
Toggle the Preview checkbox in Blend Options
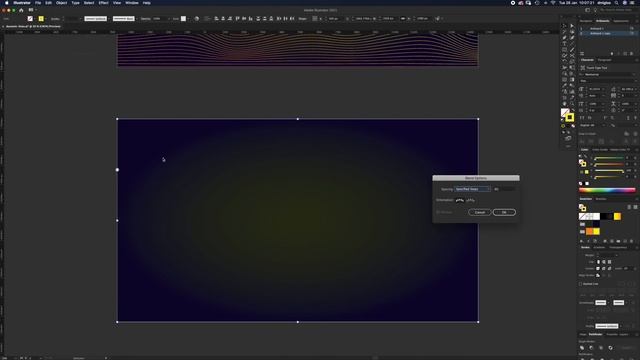pyautogui.click(x=438, y=212)
